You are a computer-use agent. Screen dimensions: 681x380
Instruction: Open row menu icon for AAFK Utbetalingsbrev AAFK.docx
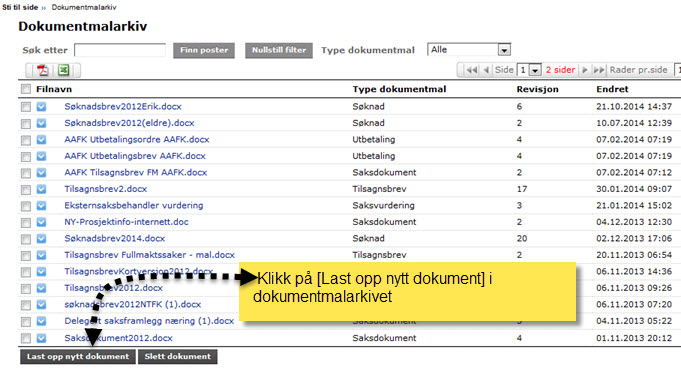click(41, 156)
